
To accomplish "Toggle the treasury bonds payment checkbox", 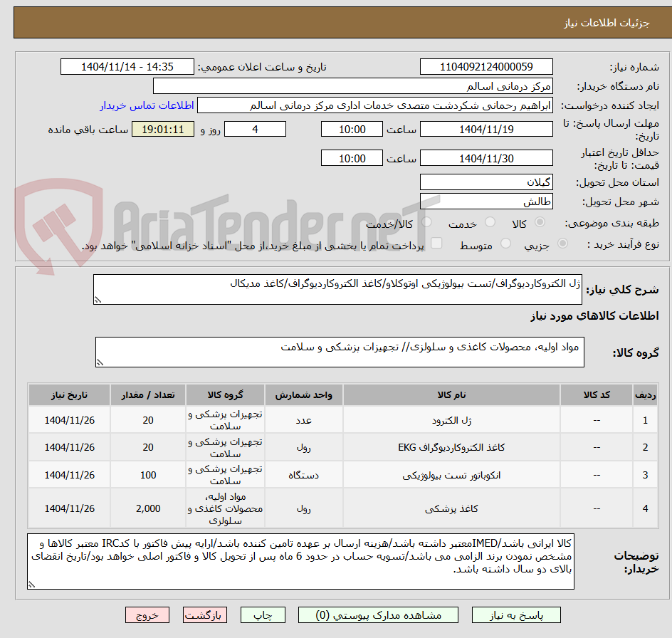I will click(x=436, y=243).
